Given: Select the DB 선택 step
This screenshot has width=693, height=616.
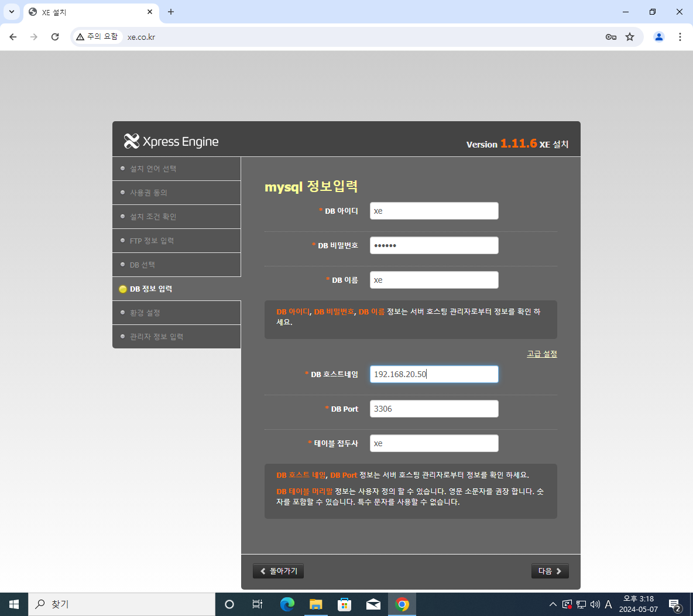Looking at the screenshot, I should 177,265.
